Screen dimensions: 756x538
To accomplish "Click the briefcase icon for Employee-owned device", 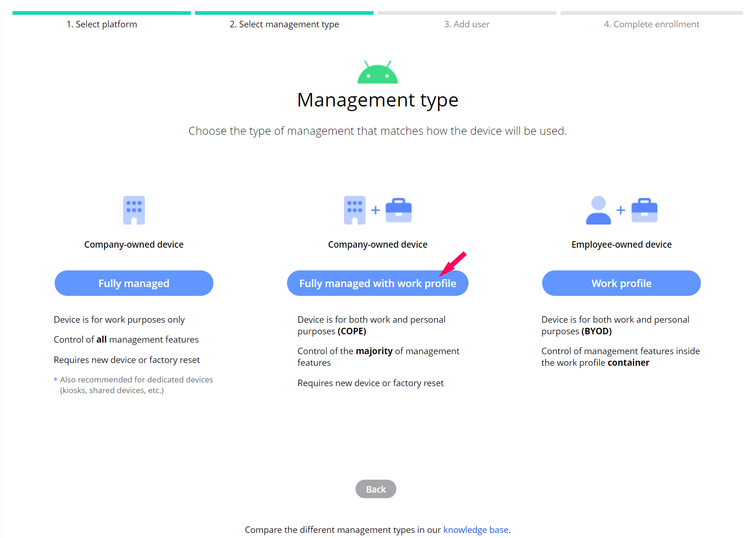I will point(644,210).
